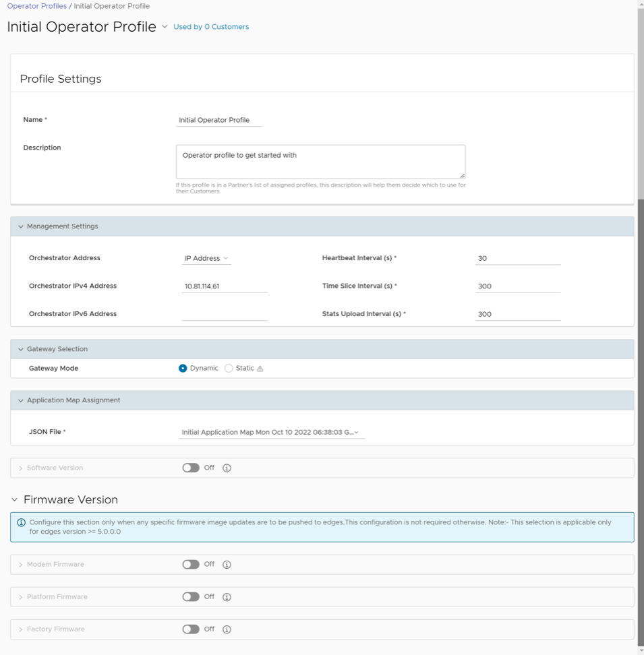Click the info icon next to Modem Firmware
This screenshot has width=644, height=655.
click(227, 564)
